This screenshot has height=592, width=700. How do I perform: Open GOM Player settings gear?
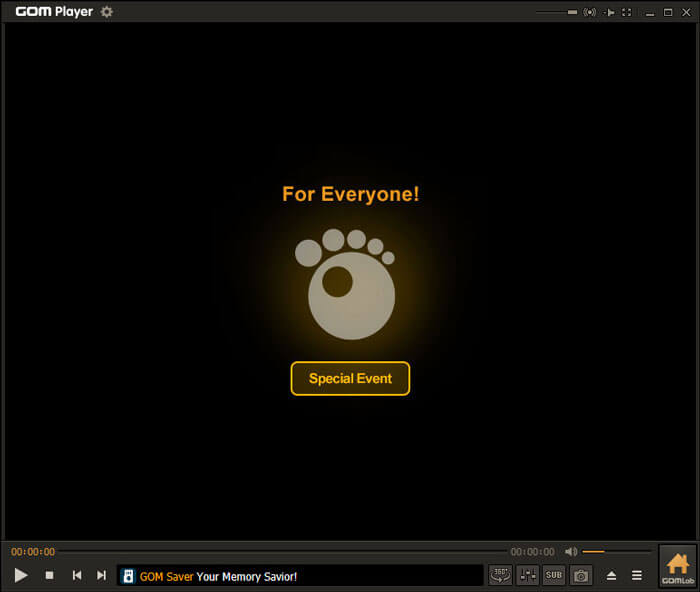point(106,12)
